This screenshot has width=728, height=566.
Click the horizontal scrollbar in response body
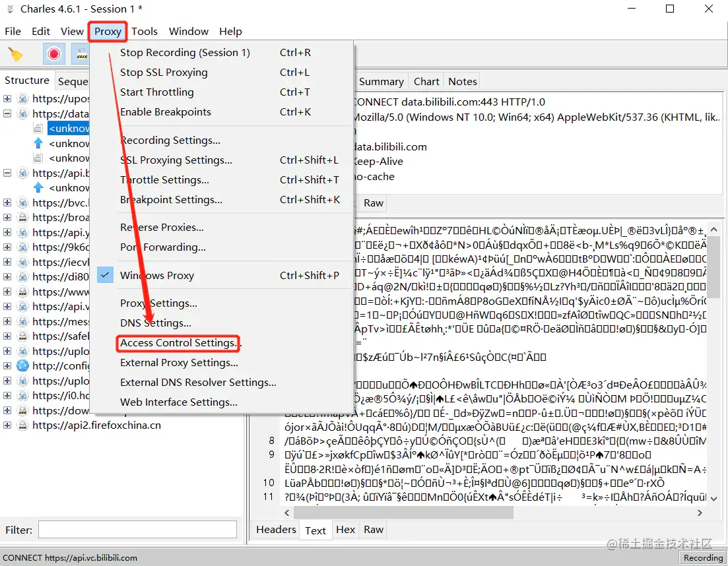[x=403, y=513]
